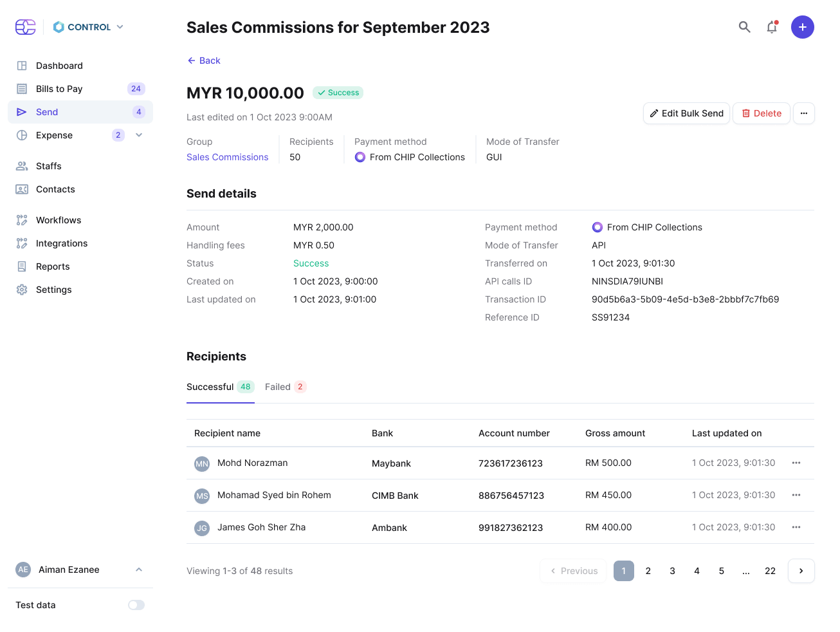Viewport: 840px width, 632px height.
Task: Open the notifications bell
Action: click(772, 27)
